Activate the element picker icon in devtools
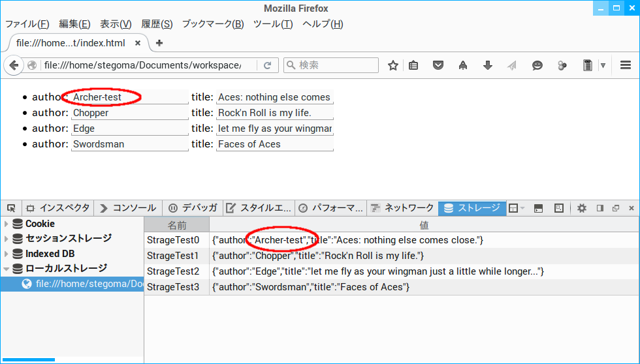640x364 pixels. pos(11,208)
